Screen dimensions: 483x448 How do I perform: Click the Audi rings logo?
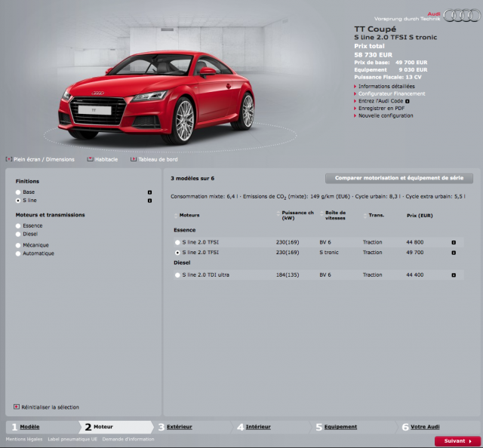(x=462, y=15)
